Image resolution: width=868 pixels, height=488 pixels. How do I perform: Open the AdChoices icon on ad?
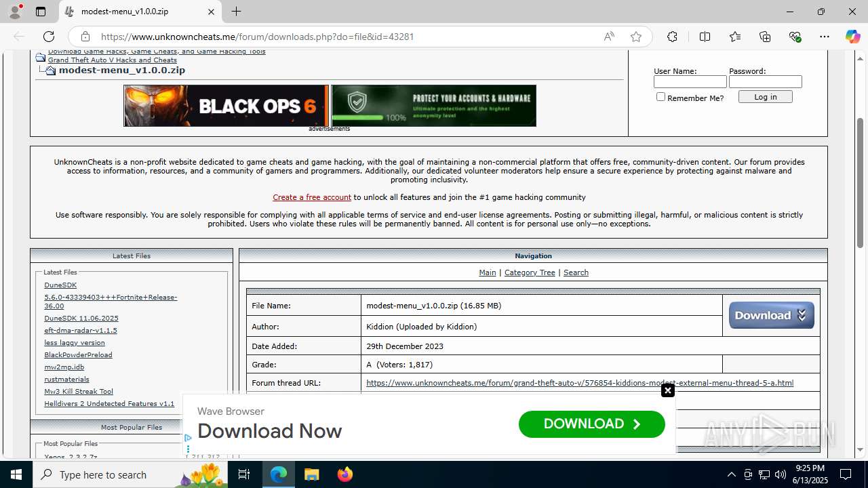(188, 439)
